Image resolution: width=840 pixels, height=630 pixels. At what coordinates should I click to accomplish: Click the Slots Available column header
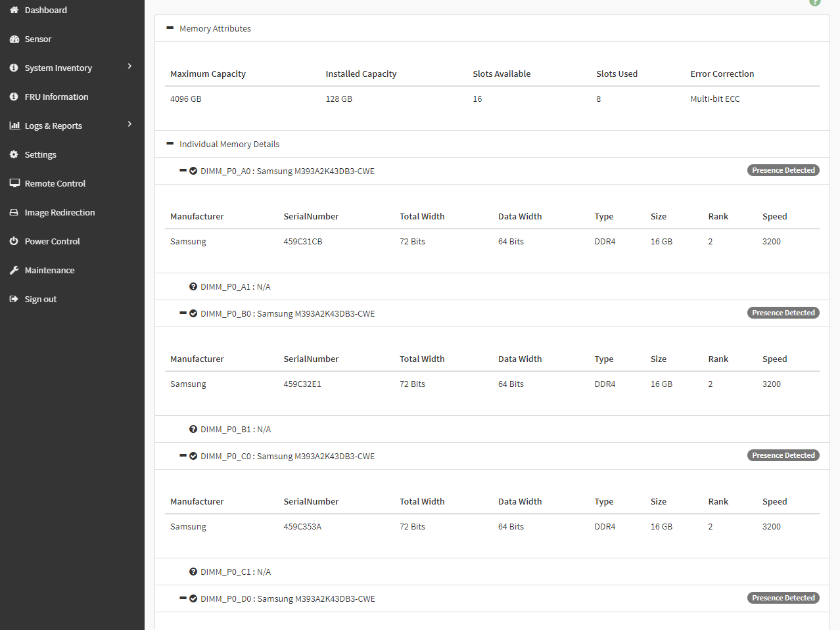[x=502, y=74]
